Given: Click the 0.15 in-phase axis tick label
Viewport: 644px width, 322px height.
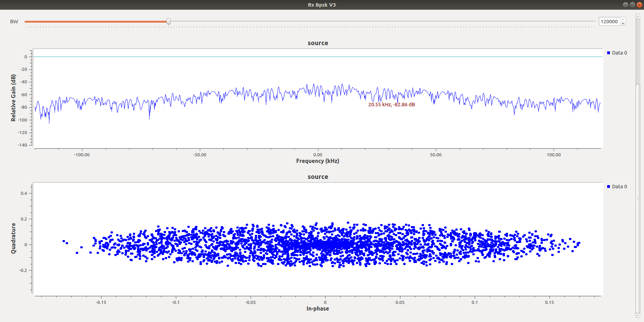Looking at the screenshot, I should [549, 303].
